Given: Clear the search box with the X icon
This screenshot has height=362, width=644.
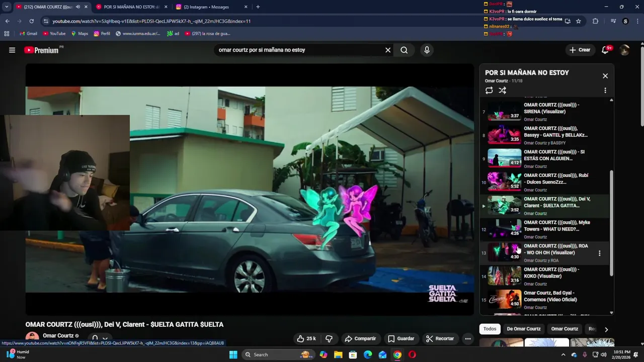Looking at the screenshot, I should click(x=388, y=50).
